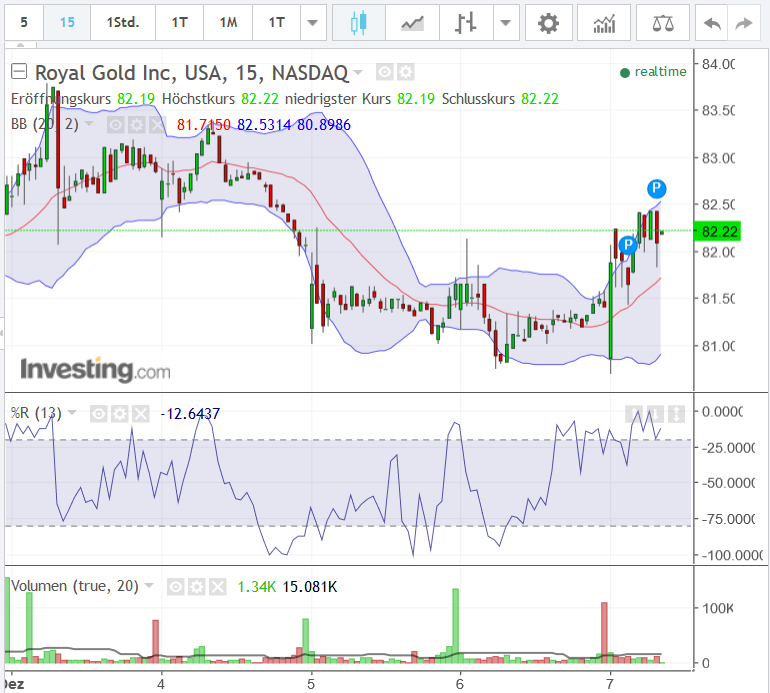
Task: Click the date label 6 on time axis
Action: click(460, 684)
